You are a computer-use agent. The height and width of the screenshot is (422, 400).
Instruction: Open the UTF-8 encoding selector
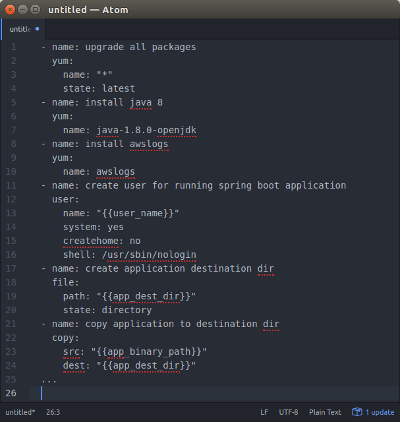(288, 412)
